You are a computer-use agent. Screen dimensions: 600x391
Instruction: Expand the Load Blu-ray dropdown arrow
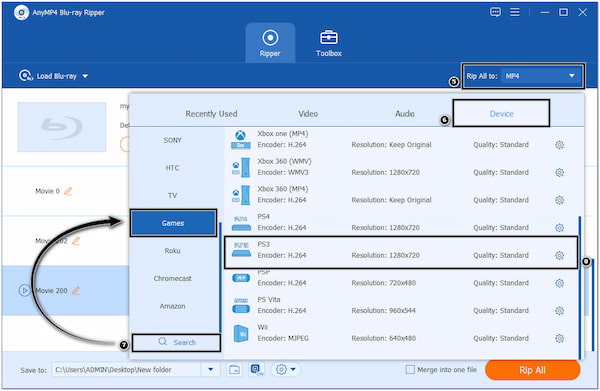[x=85, y=76]
